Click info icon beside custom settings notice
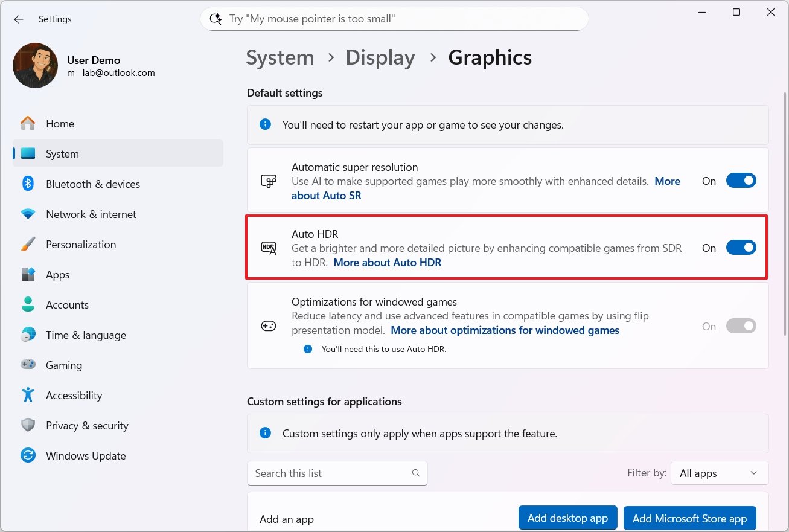 265,433
